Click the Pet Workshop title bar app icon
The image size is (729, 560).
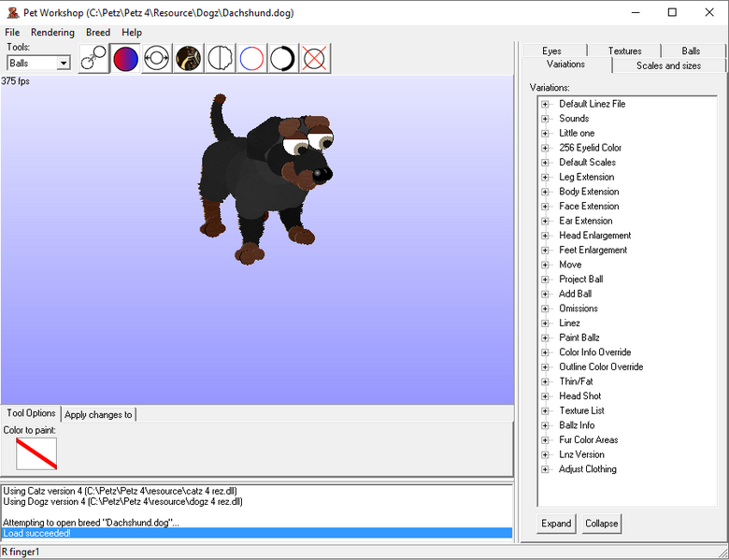point(12,12)
